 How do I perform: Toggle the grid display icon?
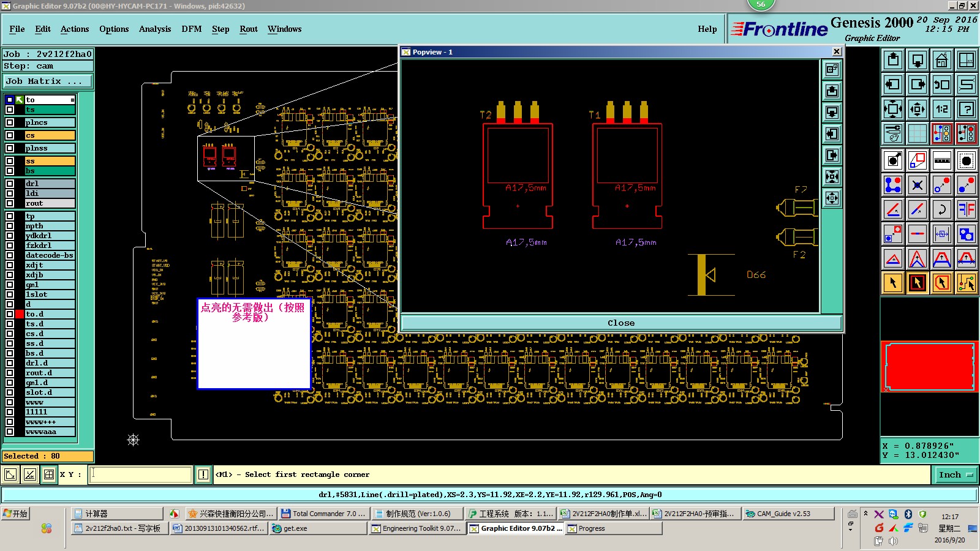coord(918,133)
